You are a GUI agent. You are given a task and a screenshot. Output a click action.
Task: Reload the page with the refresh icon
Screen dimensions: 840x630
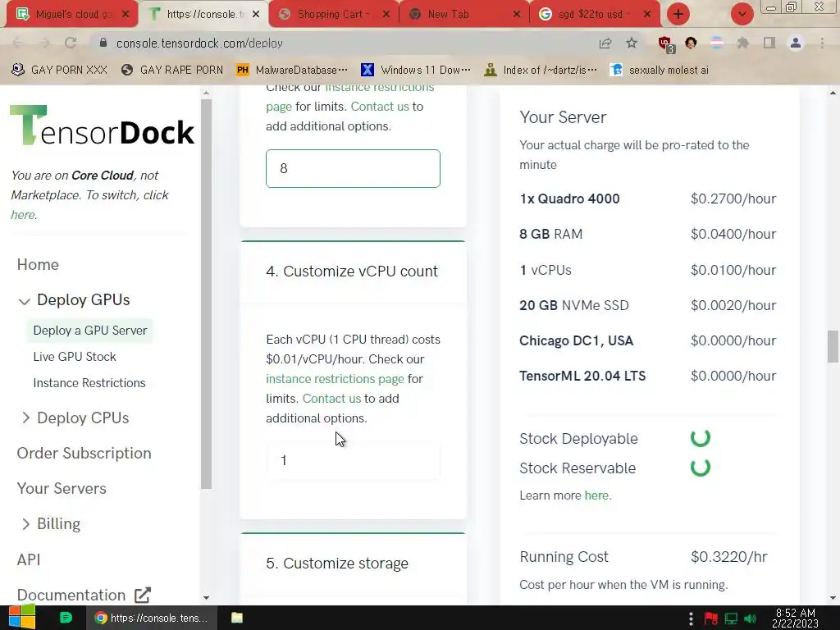click(x=71, y=43)
